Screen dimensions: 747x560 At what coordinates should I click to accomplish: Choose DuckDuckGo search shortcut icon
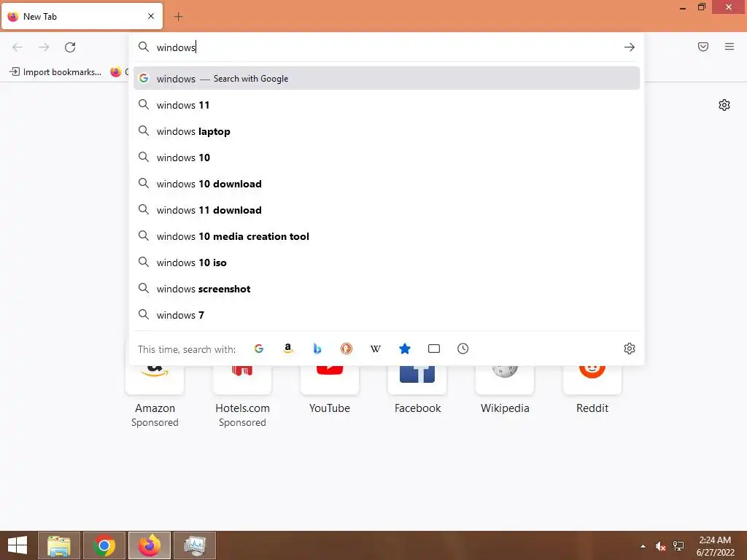(x=347, y=349)
